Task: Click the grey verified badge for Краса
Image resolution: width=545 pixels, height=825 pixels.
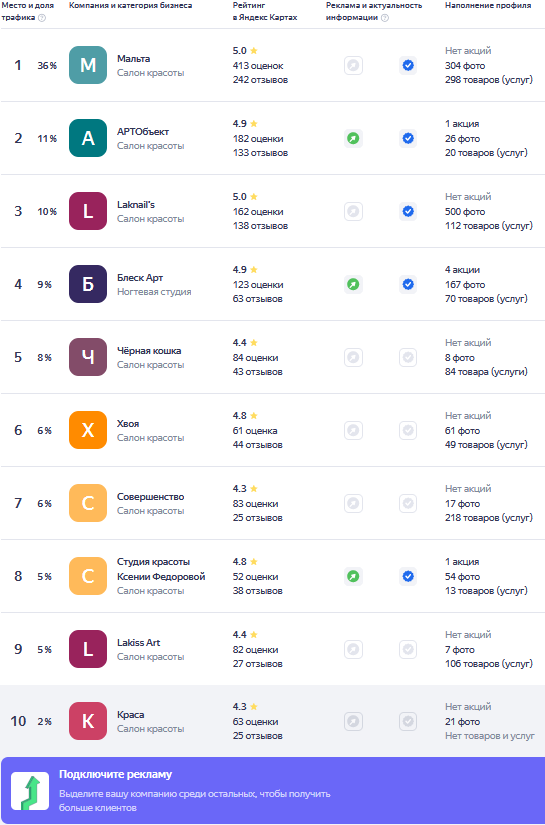Action: point(408,721)
